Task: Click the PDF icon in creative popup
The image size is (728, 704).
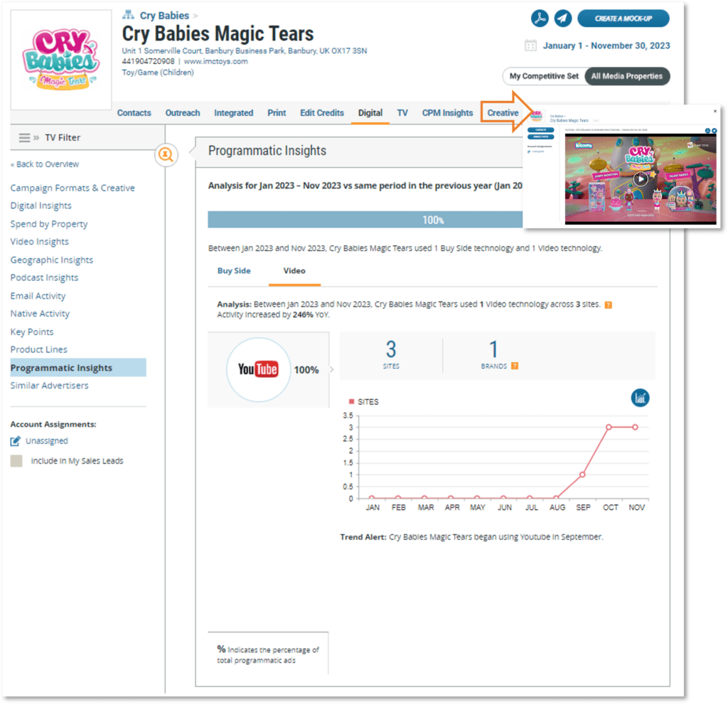Action: click(707, 131)
